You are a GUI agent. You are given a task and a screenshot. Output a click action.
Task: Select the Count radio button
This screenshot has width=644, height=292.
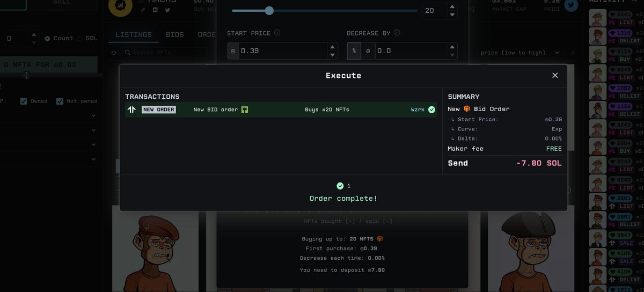pyautogui.click(x=47, y=39)
